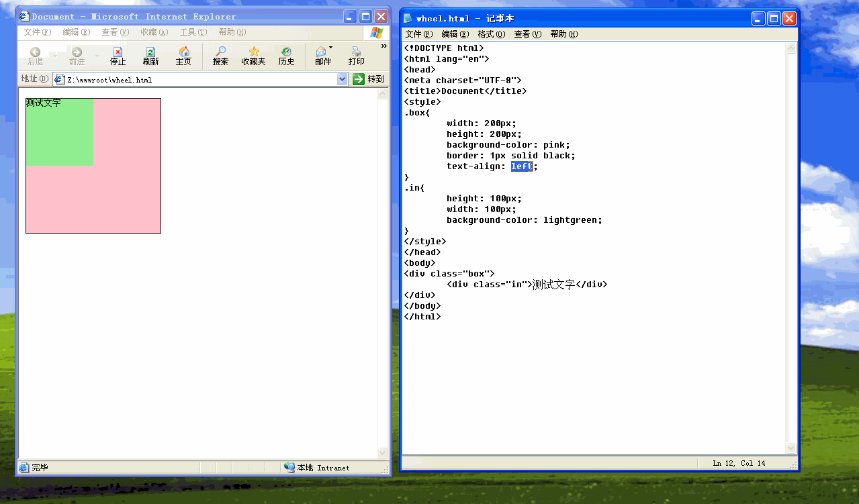Viewport: 859px width, 504px height.
Task: Open the History (历史) toolbar icon
Action: click(287, 52)
